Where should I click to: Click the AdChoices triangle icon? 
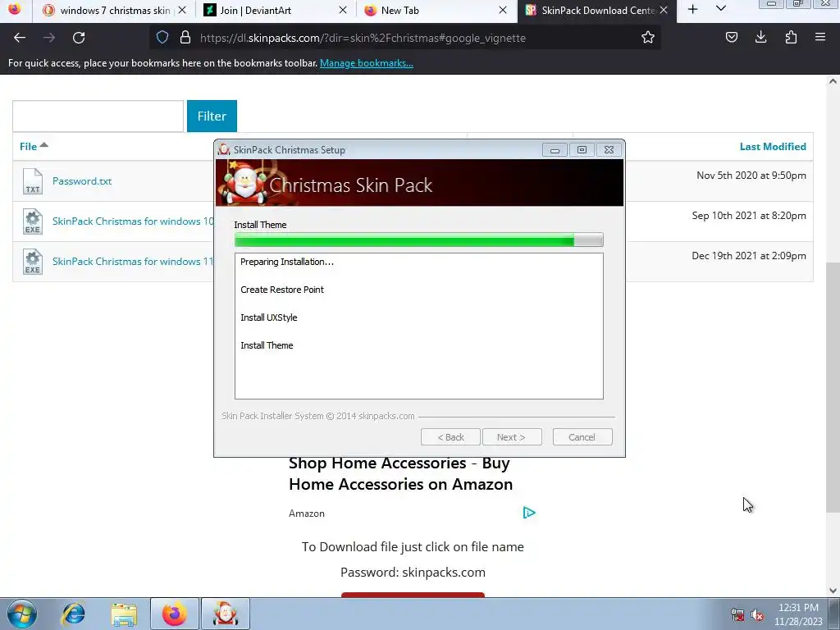click(x=529, y=513)
